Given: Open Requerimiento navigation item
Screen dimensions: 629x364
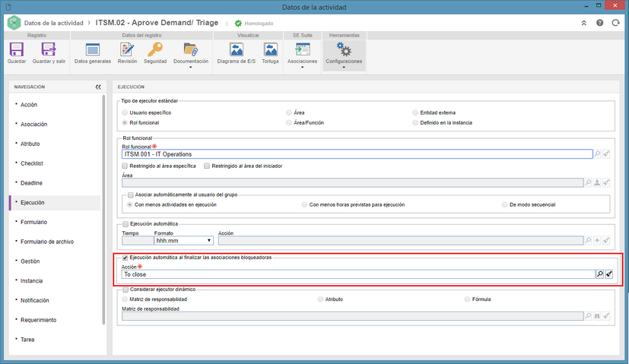Looking at the screenshot, I should click(x=39, y=320).
